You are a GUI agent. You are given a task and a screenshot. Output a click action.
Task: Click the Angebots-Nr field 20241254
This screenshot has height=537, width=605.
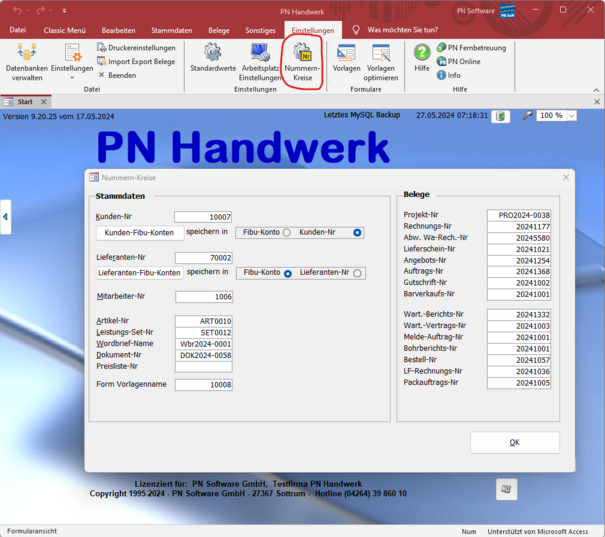[519, 261]
